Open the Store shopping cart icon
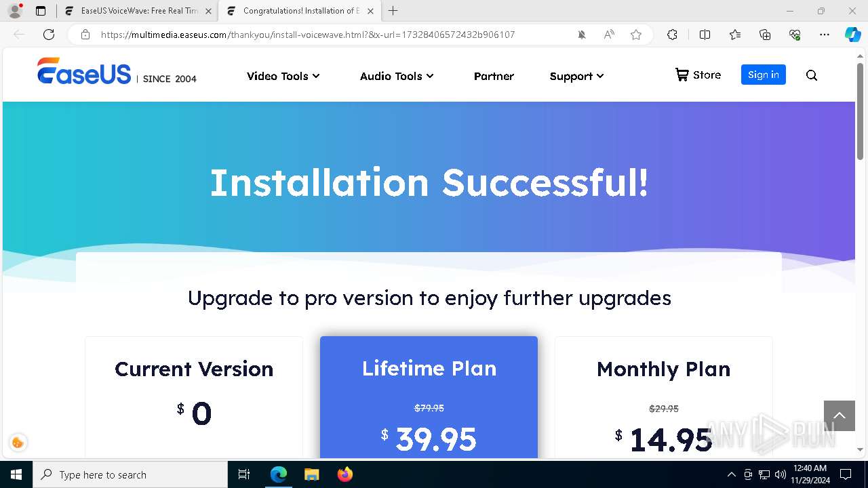The height and width of the screenshot is (488, 868). 682,75
